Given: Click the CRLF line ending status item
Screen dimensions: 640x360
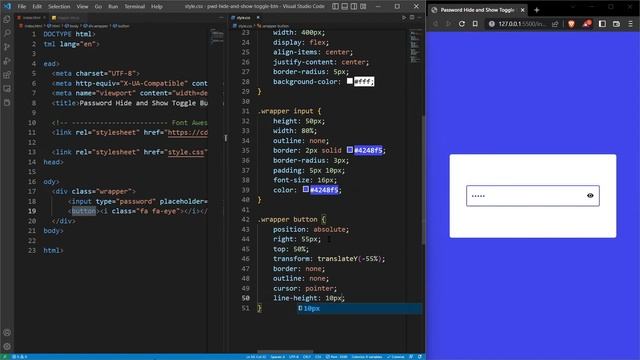Looking at the screenshot, I should [307, 357].
